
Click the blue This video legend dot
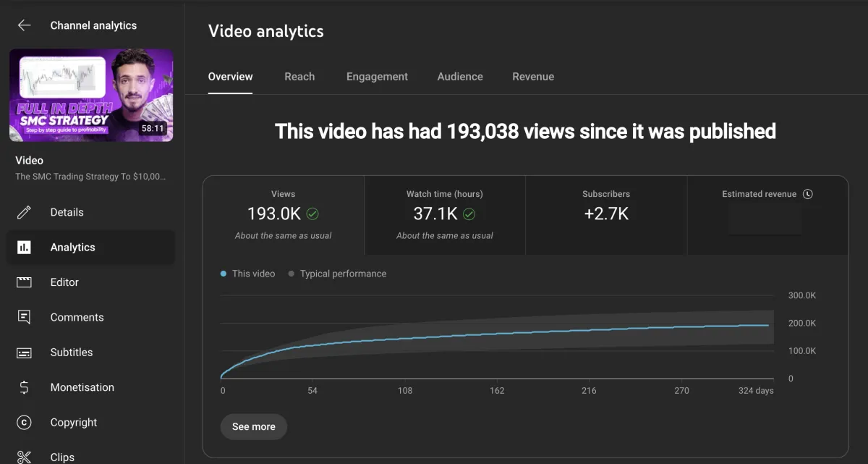point(223,274)
